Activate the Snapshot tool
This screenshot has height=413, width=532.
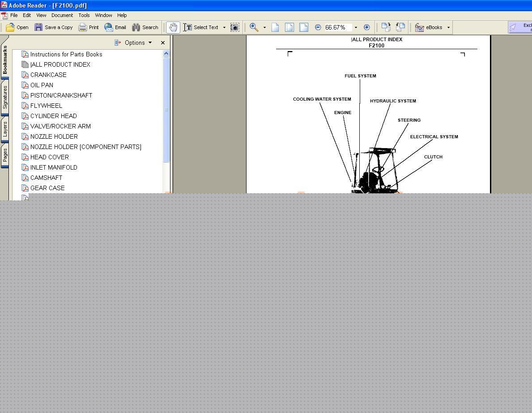[x=235, y=27]
